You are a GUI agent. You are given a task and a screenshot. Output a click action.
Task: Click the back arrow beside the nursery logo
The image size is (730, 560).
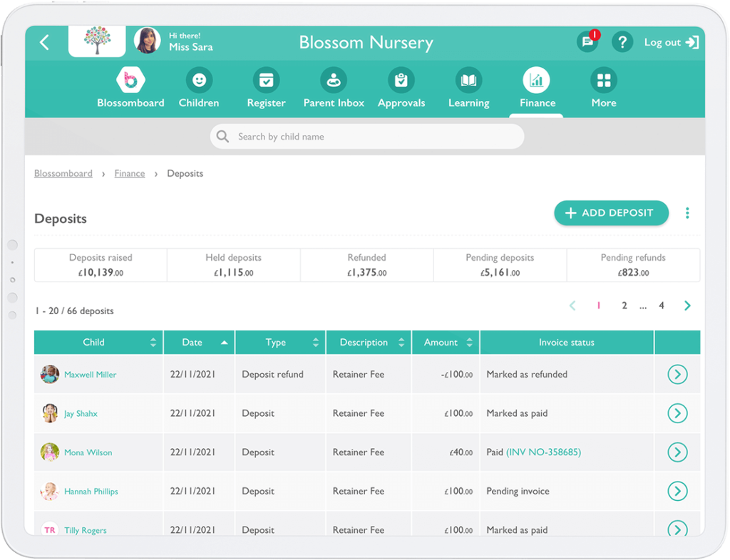[x=44, y=42]
